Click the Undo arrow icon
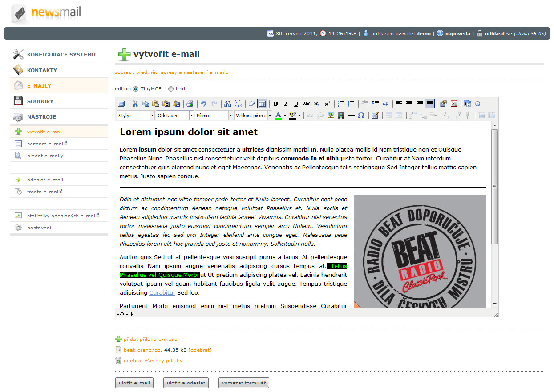The image size is (554, 392). coord(203,104)
